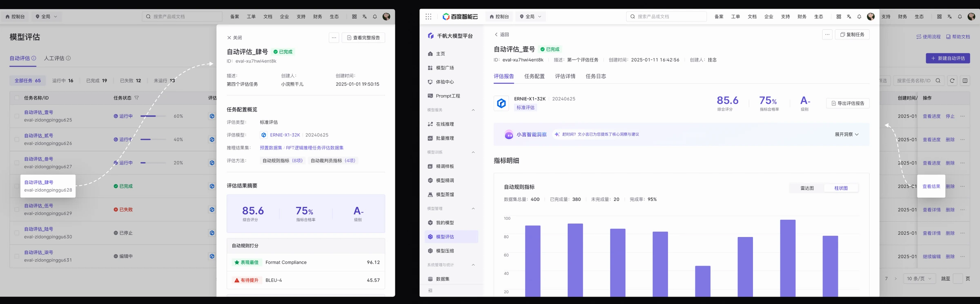Open the apps grid launcher icon beside Baidu logo
Viewport: 980px width, 304px height.
coord(428,17)
